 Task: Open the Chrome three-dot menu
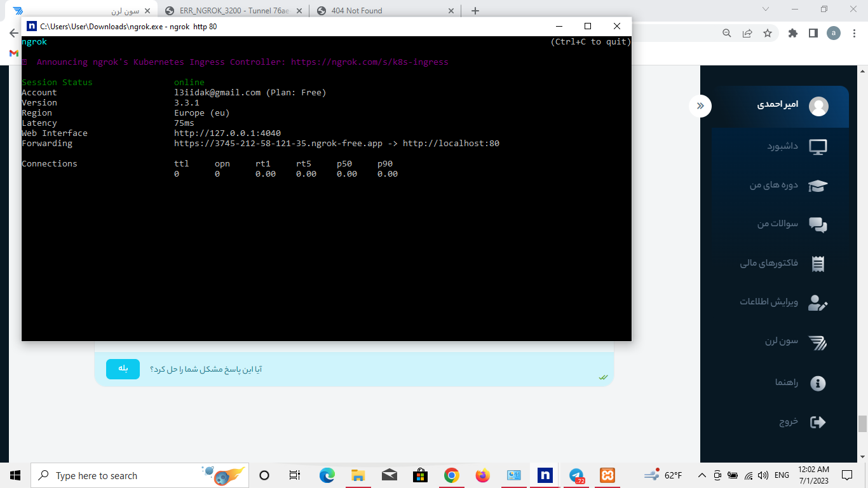point(854,33)
